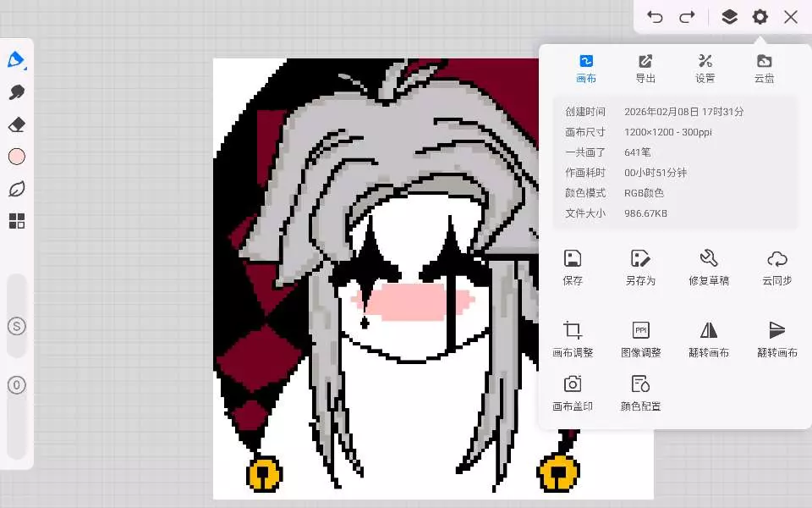Click the stroke count value 641笔

point(638,152)
